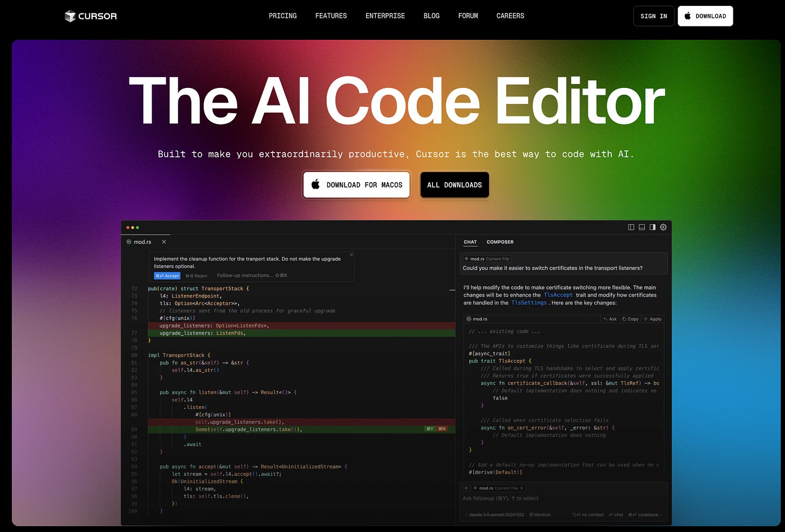Click the plus icon in chat input

coord(466,488)
